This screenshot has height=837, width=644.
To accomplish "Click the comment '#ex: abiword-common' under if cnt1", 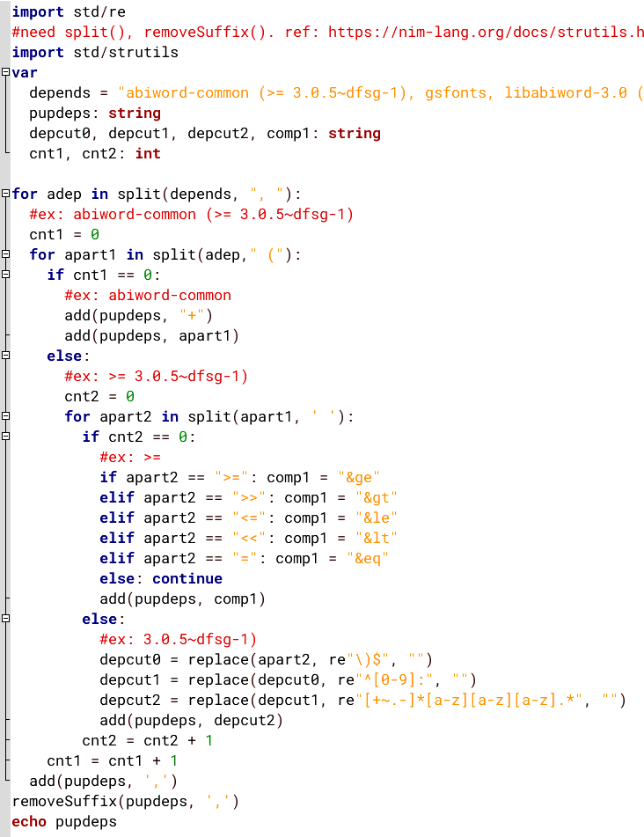I will pyautogui.click(x=148, y=295).
